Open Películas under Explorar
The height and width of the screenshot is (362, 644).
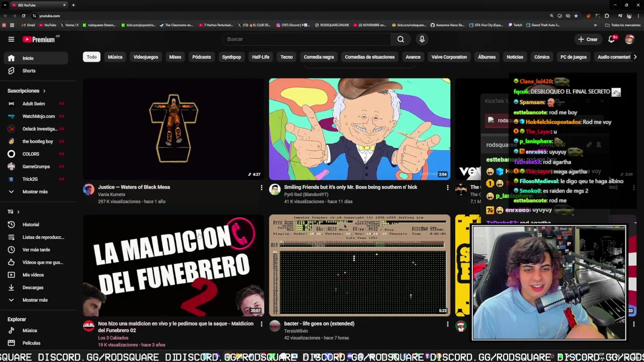[x=35, y=343]
